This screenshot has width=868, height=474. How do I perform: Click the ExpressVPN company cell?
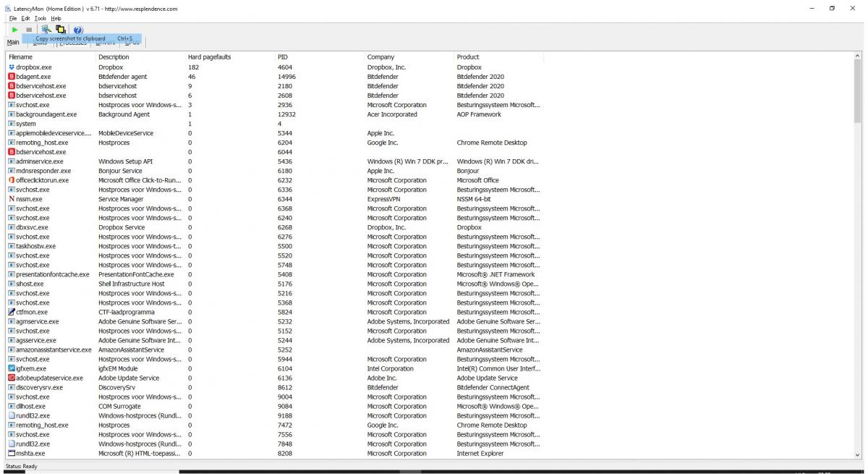(x=383, y=199)
